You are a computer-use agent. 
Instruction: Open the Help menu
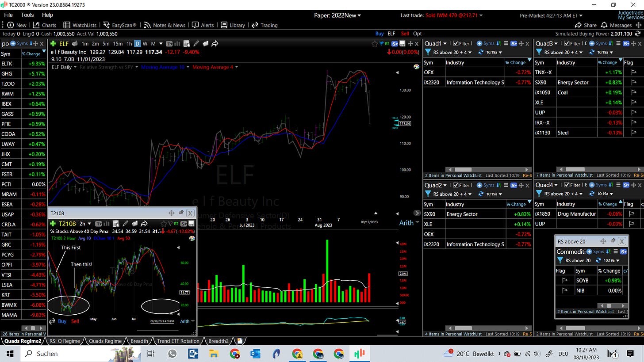tap(47, 15)
